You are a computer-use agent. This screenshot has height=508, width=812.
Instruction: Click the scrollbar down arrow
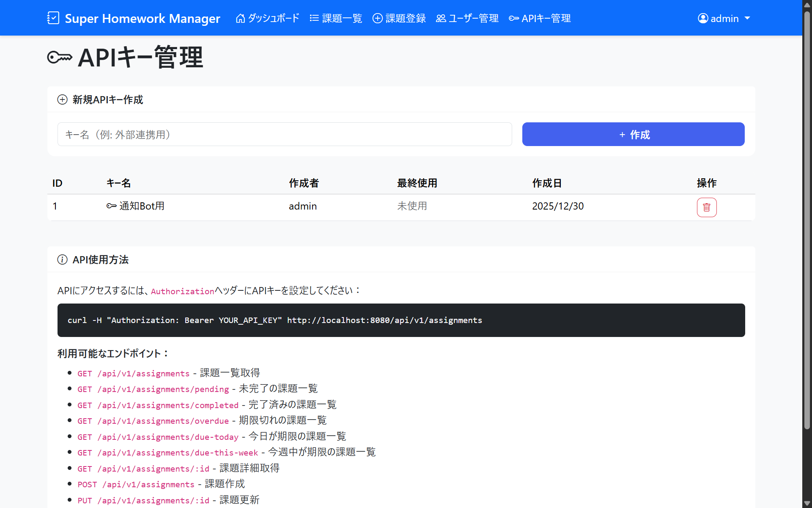[807, 503]
